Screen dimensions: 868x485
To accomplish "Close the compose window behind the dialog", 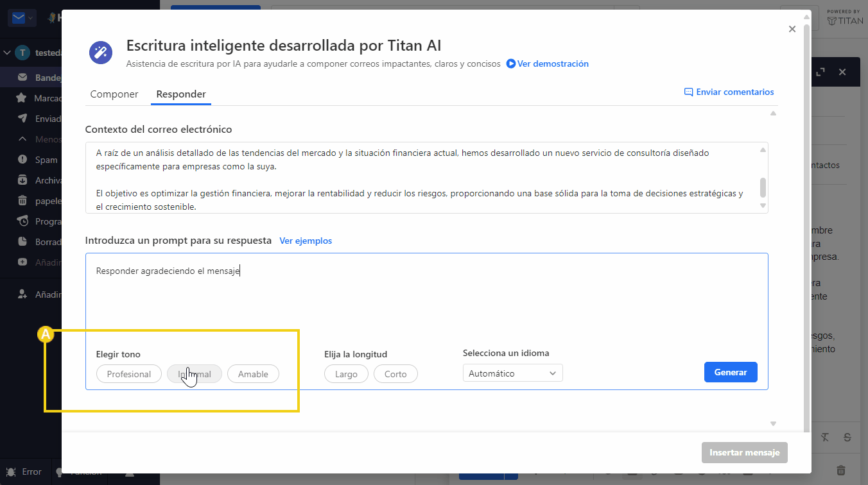I will pos(843,72).
